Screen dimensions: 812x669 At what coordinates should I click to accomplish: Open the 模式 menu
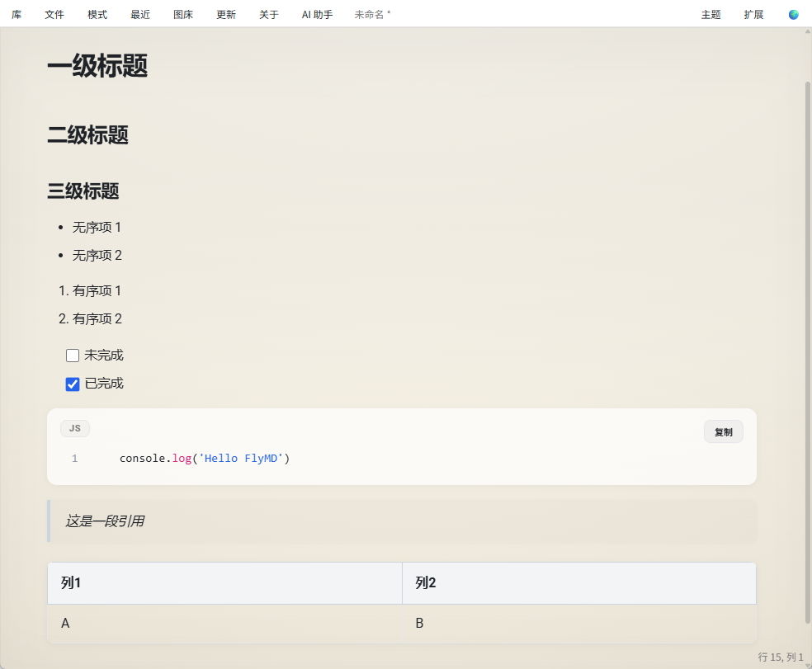pos(97,14)
